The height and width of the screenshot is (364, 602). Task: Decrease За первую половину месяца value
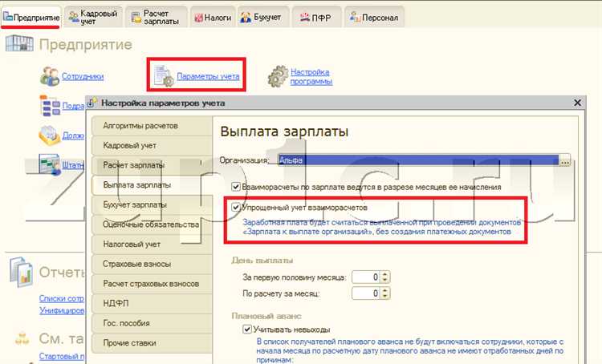tap(385, 280)
